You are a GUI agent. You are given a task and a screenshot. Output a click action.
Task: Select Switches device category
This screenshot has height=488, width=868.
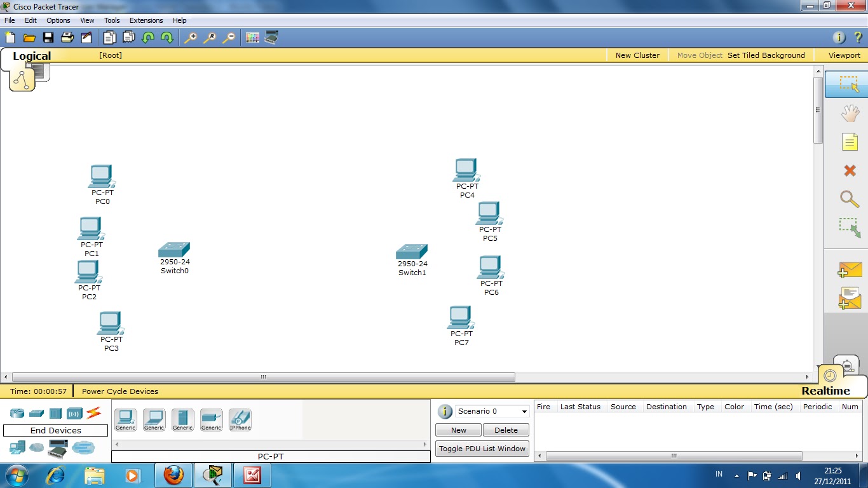point(36,414)
